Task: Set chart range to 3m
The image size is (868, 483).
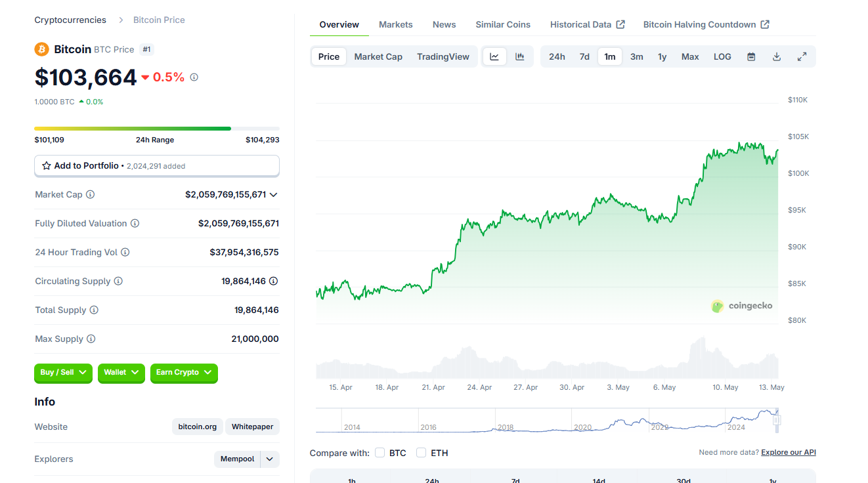Action: click(x=637, y=57)
